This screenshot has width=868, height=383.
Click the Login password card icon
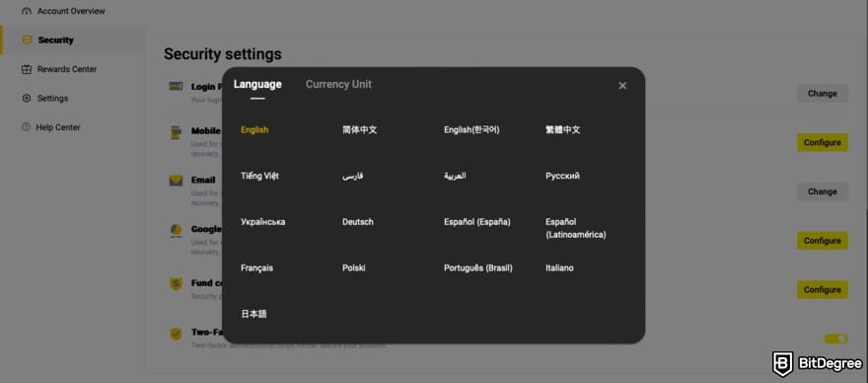(x=176, y=86)
